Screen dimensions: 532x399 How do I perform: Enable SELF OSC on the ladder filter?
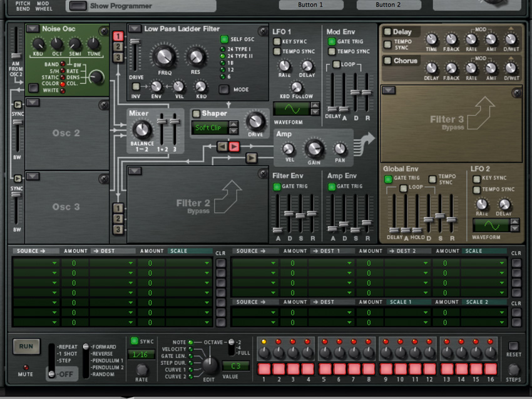224,39
